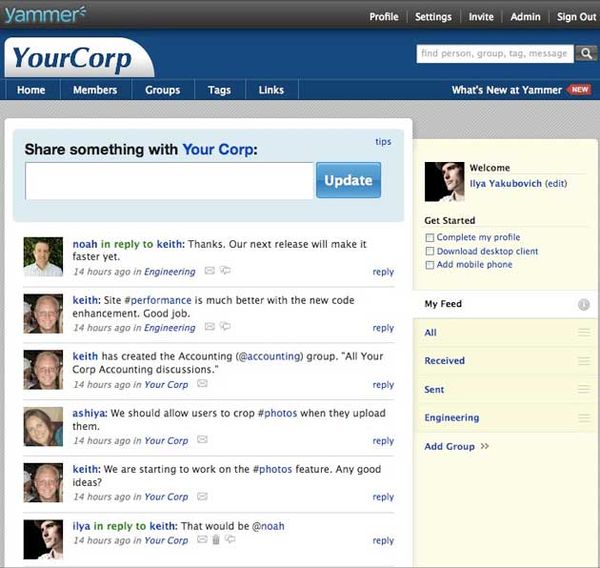This screenshot has width=600, height=568.
Task: Open What's New at Yammer link
Action: [507, 90]
